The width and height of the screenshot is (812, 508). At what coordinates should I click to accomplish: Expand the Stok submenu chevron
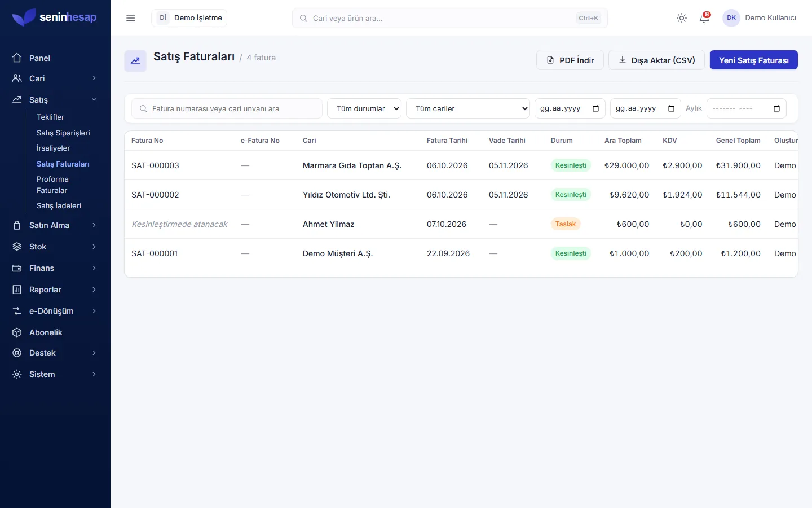point(94,247)
